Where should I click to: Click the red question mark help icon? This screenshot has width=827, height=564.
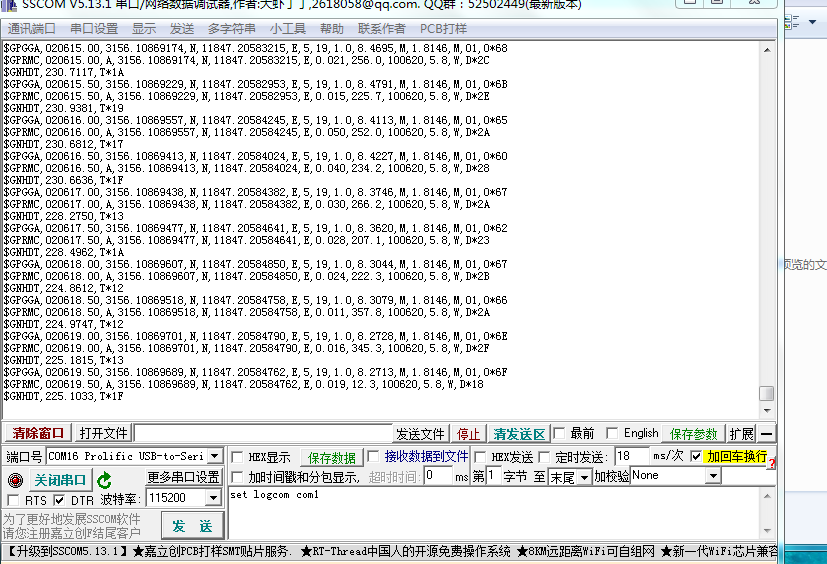(x=772, y=464)
